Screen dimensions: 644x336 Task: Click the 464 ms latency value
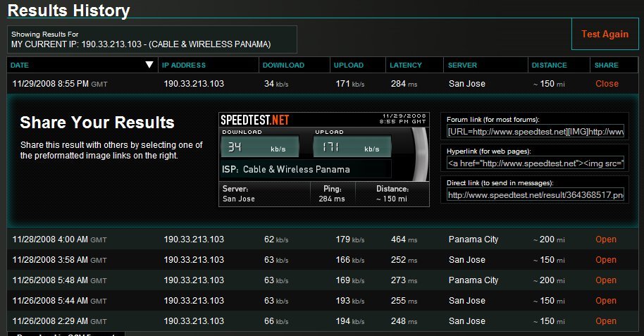pyautogui.click(x=404, y=239)
